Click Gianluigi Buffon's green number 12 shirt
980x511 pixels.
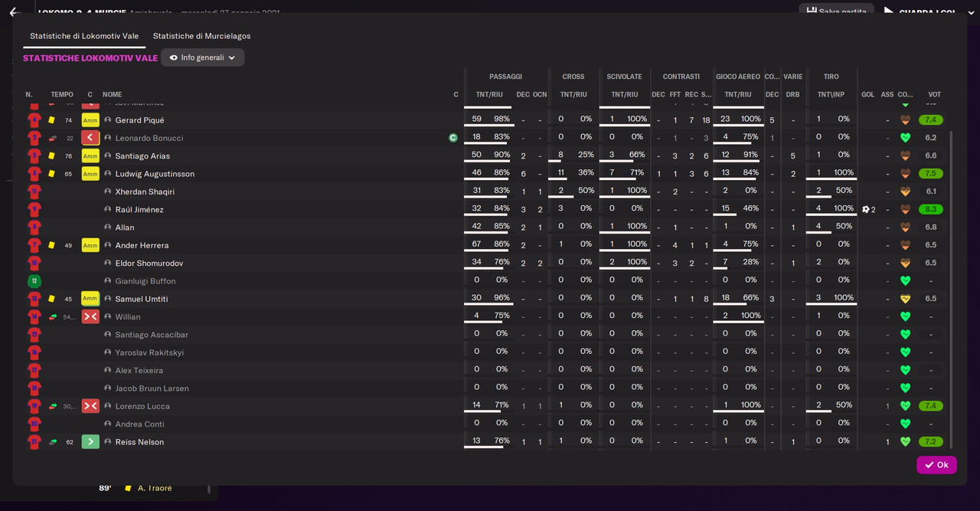click(34, 281)
